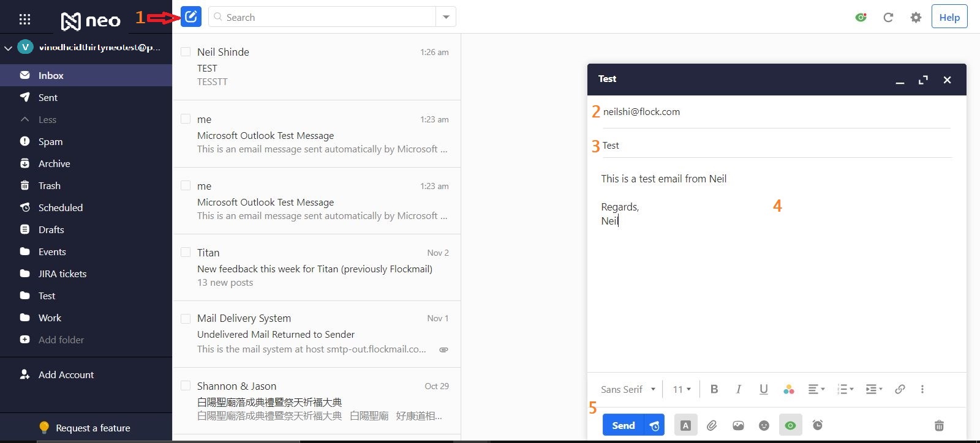Click Add folder in the sidebar

coord(61,340)
